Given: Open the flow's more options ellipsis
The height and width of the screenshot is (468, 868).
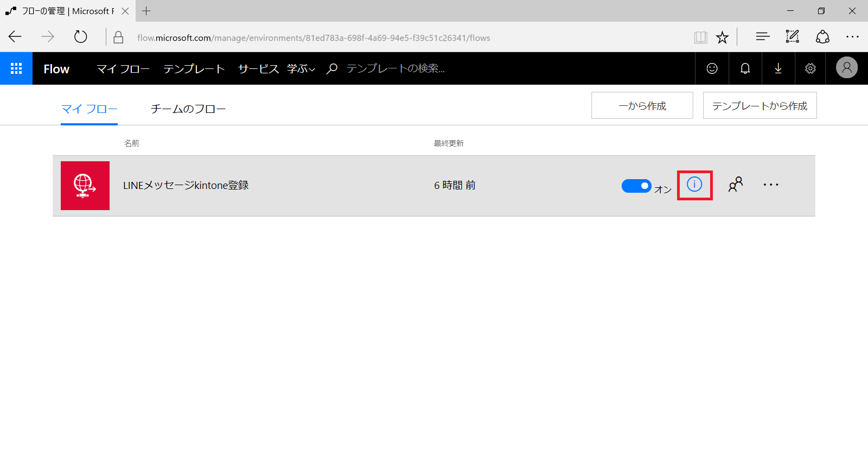Looking at the screenshot, I should (771, 185).
